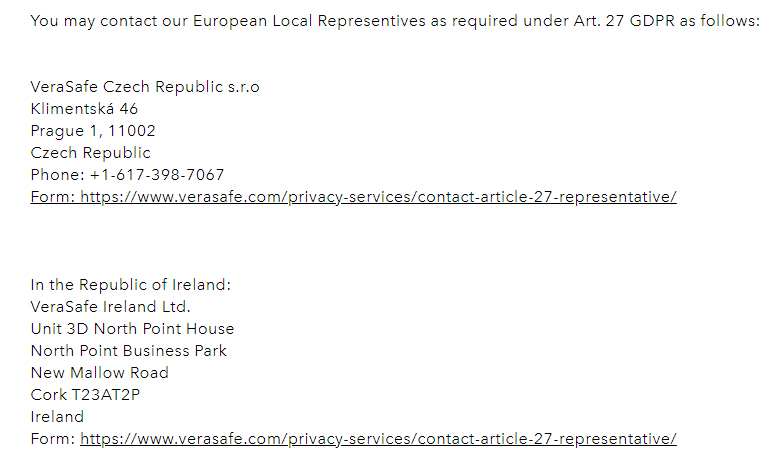Click the 'VeraSafe Ireland Ltd.' text line
Viewport: 770px width, 470px height.
pos(110,307)
